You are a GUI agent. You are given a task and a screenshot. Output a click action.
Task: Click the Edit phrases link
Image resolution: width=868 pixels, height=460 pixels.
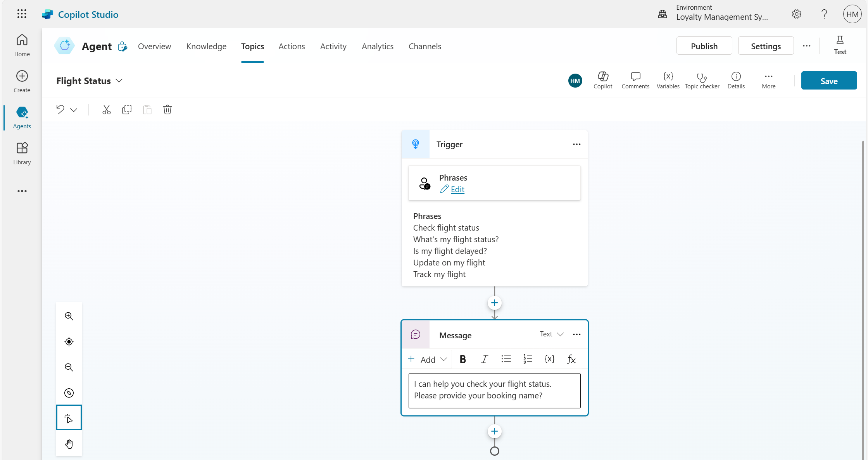tap(457, 189)
